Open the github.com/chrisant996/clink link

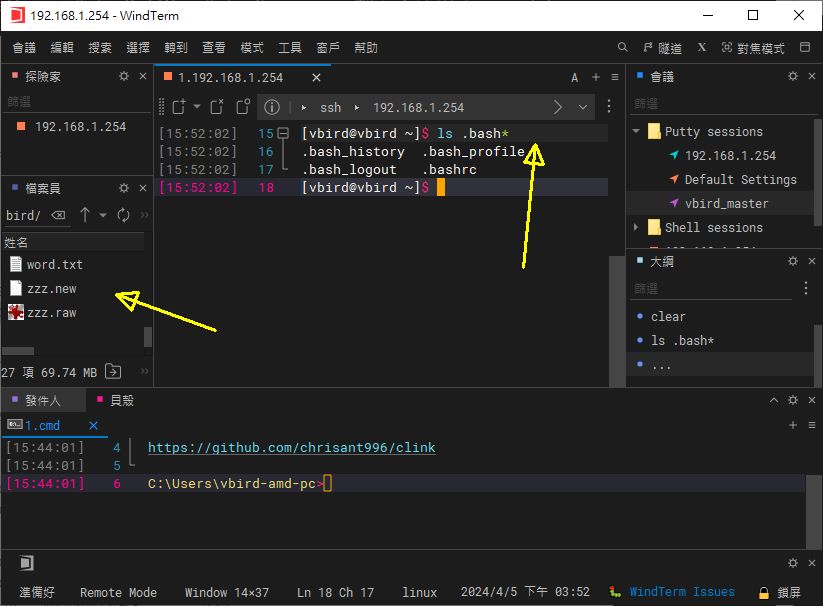click(291, 447)
